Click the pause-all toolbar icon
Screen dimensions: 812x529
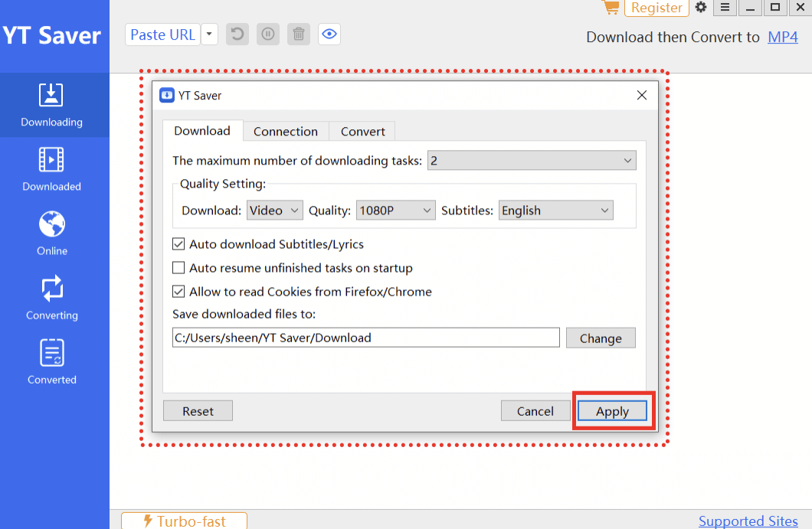point(268,34)
